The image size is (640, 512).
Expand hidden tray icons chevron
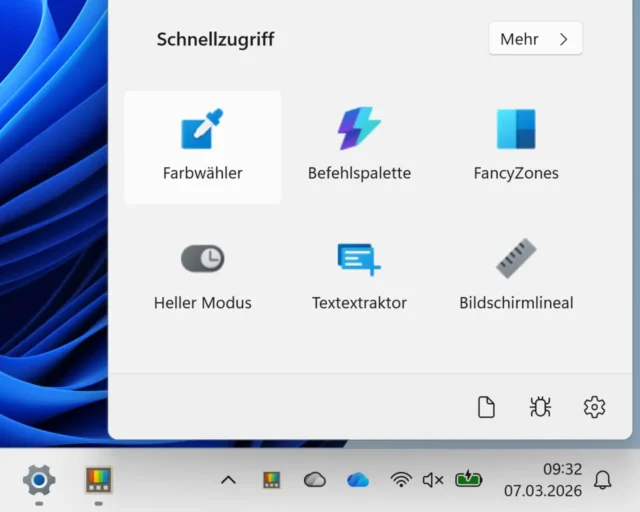pos(229,480)
